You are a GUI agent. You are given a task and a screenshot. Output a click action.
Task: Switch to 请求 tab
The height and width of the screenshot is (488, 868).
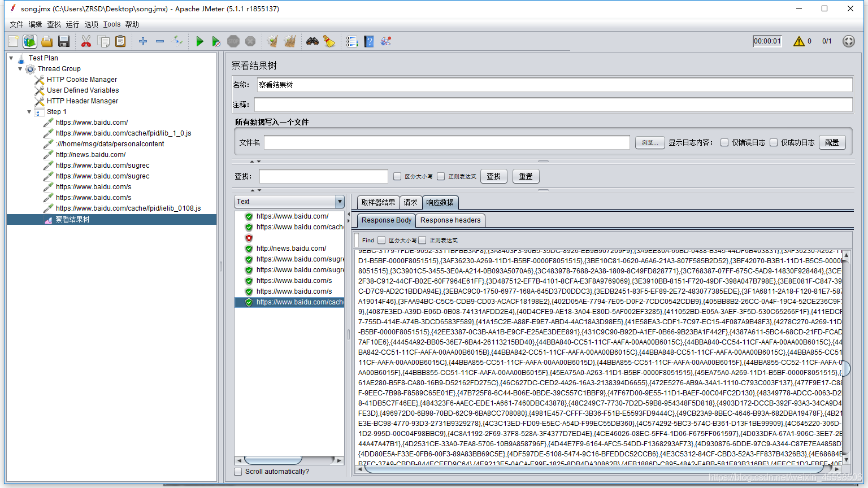tap(410, 202)
